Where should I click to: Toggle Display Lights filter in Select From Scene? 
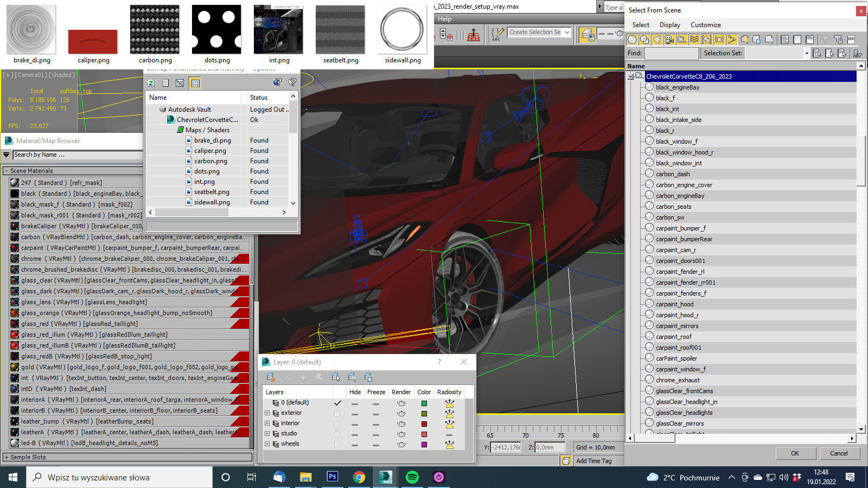(x=657, y=40)
